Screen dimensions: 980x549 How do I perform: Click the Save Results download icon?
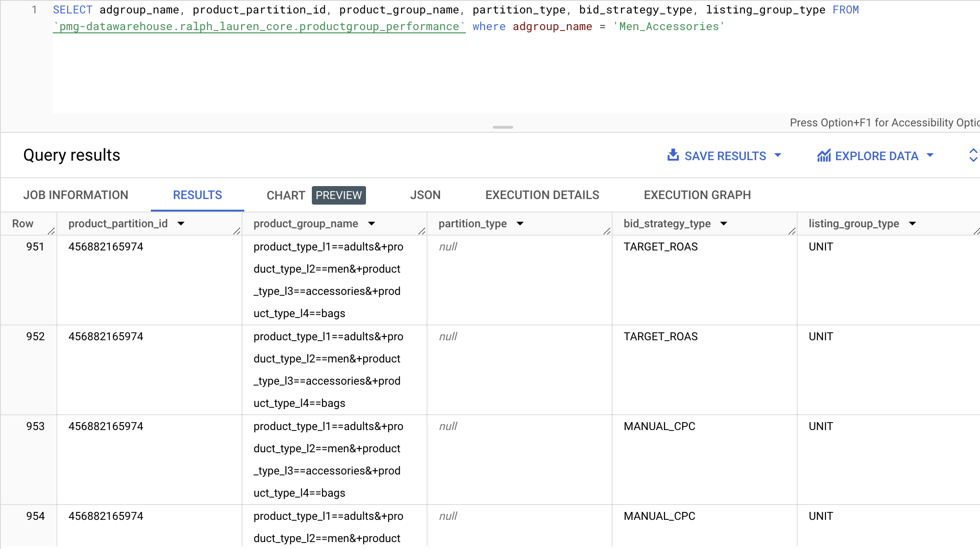click(x=673, y=155)
